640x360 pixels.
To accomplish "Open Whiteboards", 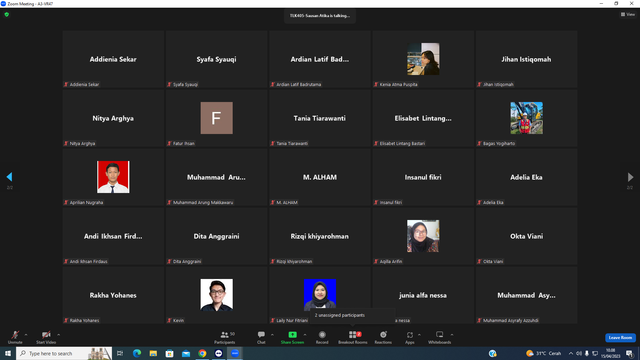I will [x=440, y=337].
